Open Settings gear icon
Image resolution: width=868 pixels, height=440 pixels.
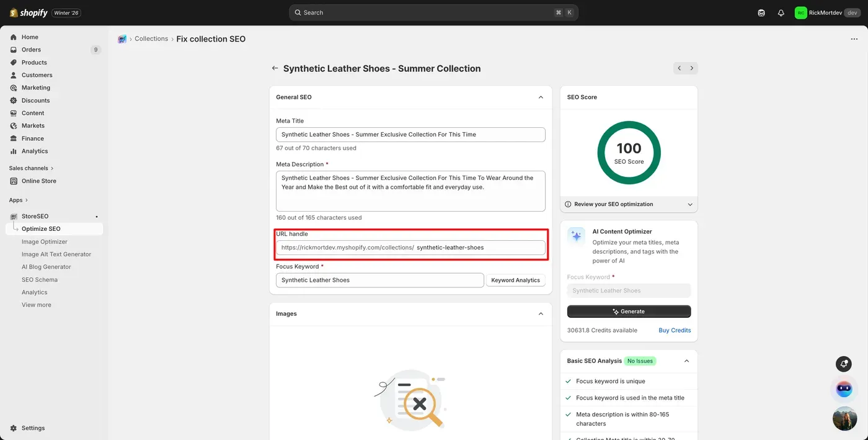(x=14, y=428)
